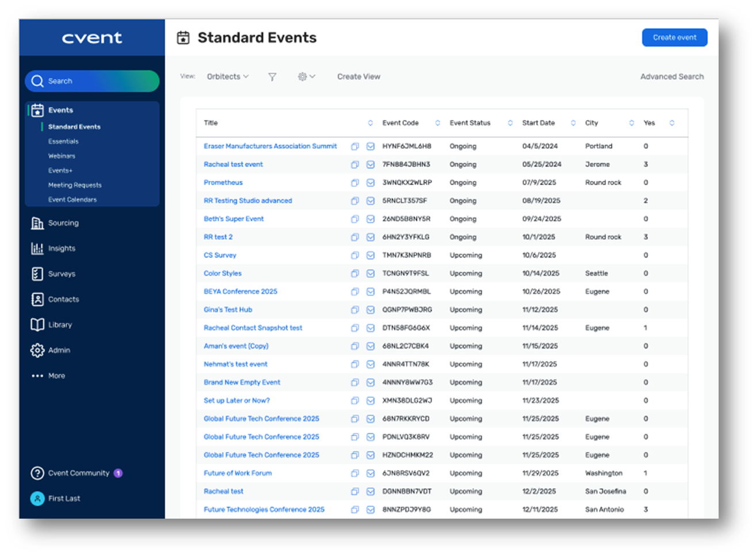Click email icon for Gina's Test Hub
756x556 pixels.
click(371, 310)
